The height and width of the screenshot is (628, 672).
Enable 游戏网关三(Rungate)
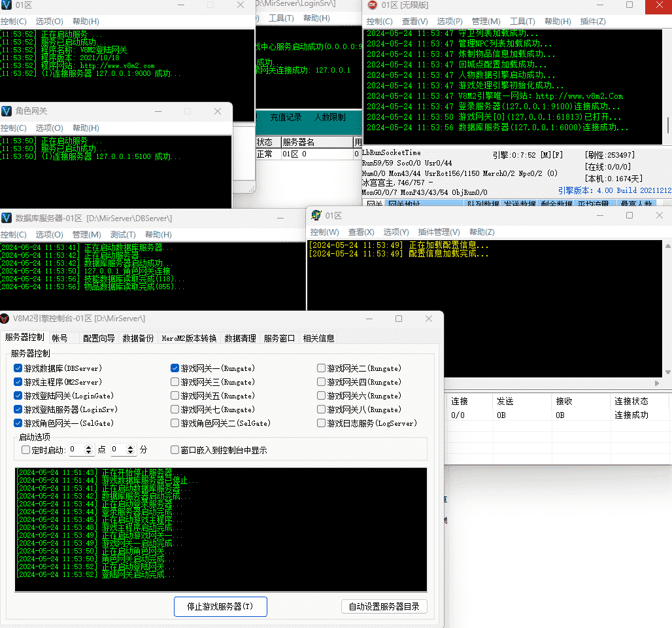point(175,382)
